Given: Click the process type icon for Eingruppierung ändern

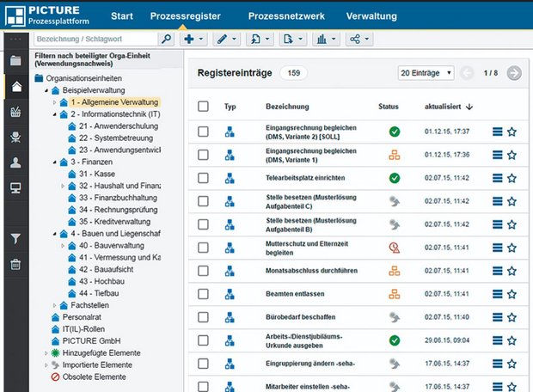Looking at the screenshot, I should pyautogui.click(x=230, y=364).
